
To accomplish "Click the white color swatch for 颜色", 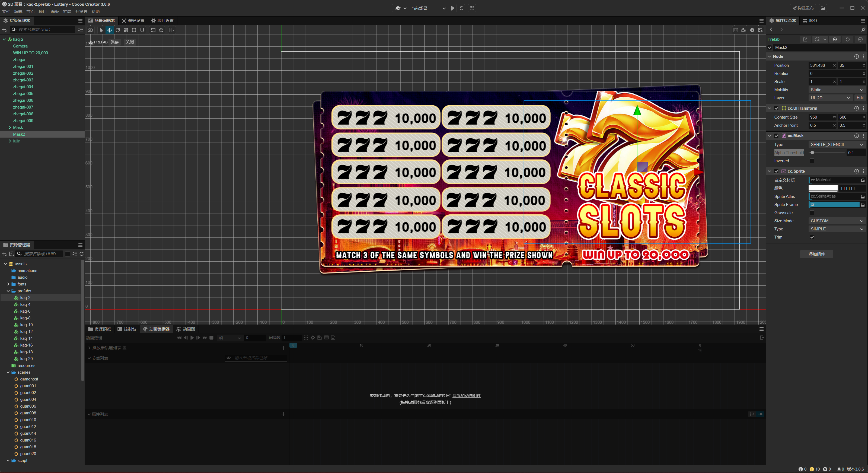I will pos(822,188).
